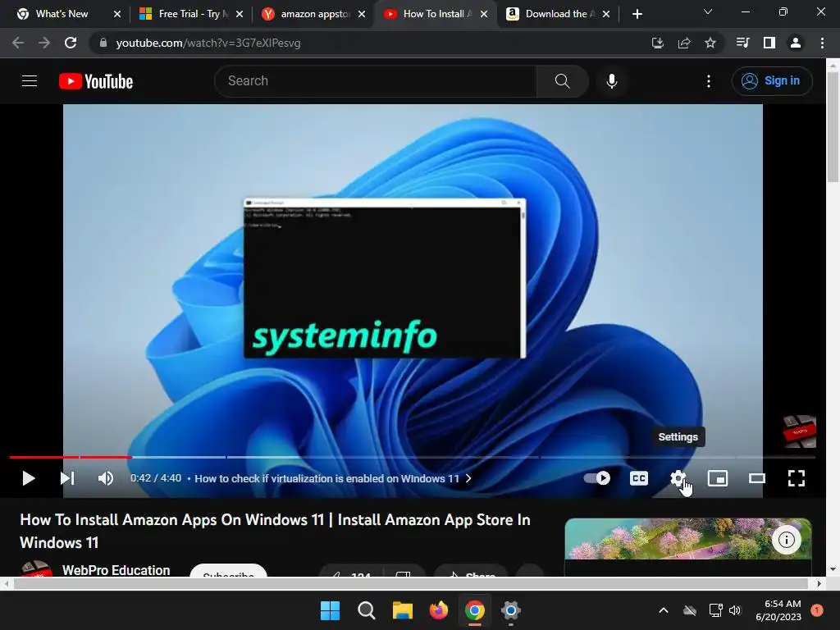
Task: Open Chrome three-dot menu
Action: coord(822,43)
